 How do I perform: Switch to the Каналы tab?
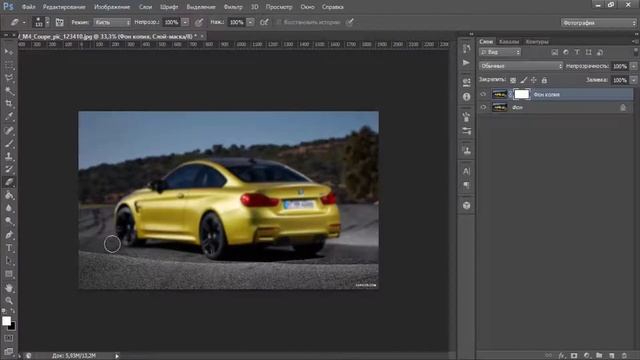coord(509,42)
